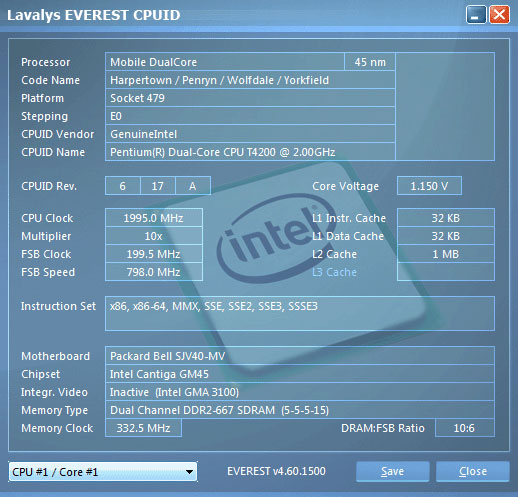Viewport: 518px width, 497px height.
Task: Click the '10:6' DRAM:FSB ratio value
Action: tap(465, 428)
